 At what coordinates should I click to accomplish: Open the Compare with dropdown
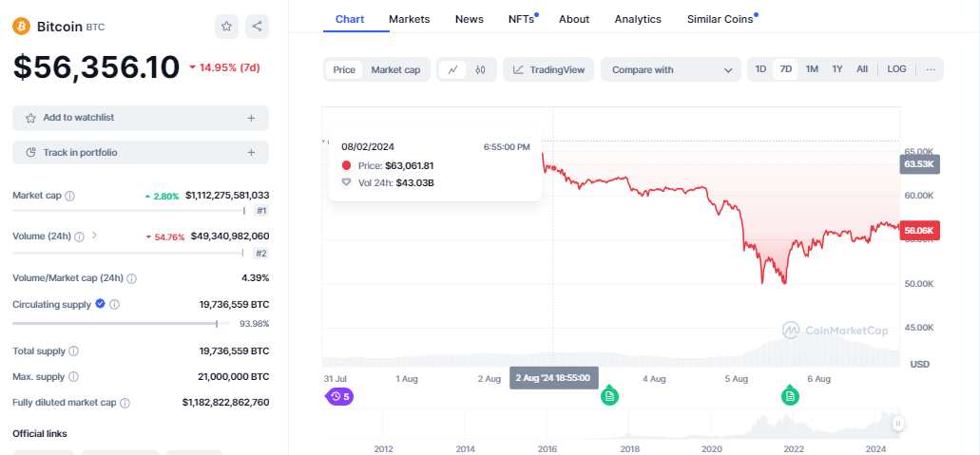tap(671, 69)
